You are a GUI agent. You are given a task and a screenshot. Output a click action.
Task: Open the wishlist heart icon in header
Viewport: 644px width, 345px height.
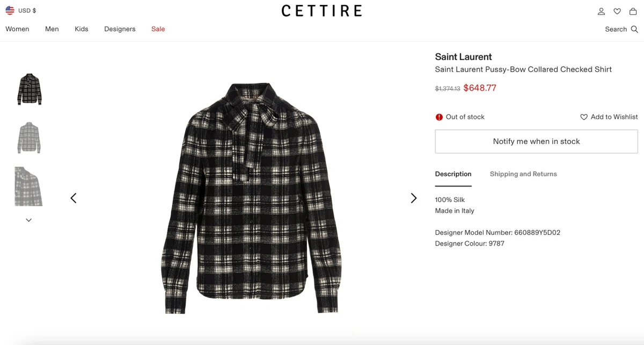617,11
